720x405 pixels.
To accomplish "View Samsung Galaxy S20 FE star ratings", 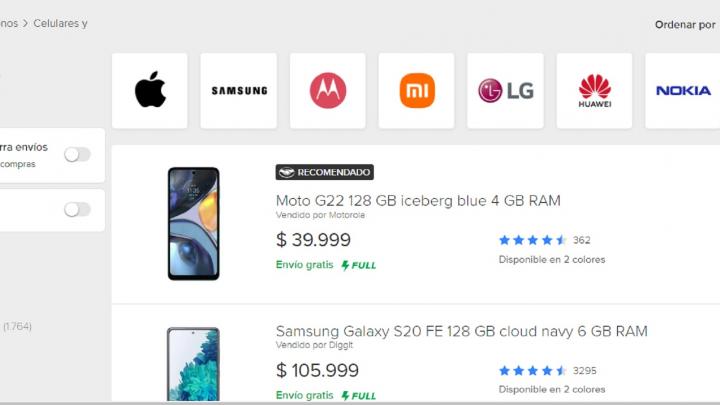I will (x=547, y=371).
